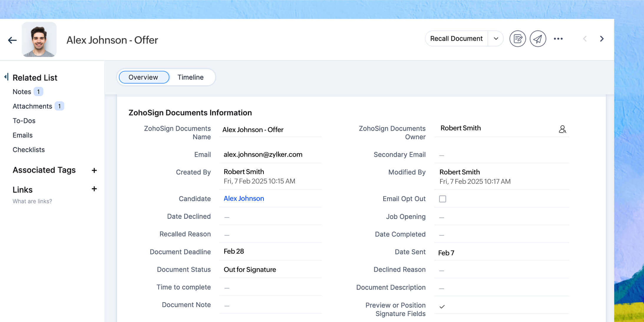644x322 pixels.
Task: Expand the Recall Document dropdown arrow
Action: tap(496, 39)
